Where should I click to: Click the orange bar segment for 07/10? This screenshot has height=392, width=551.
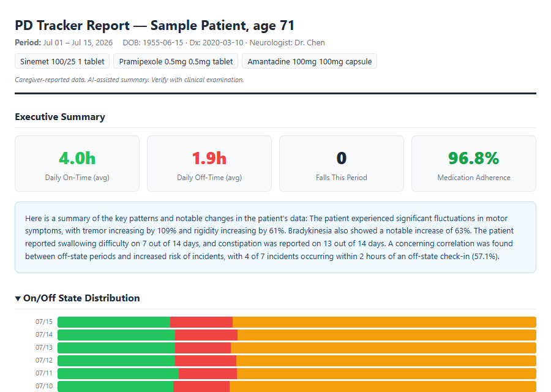tap(383, 386)
